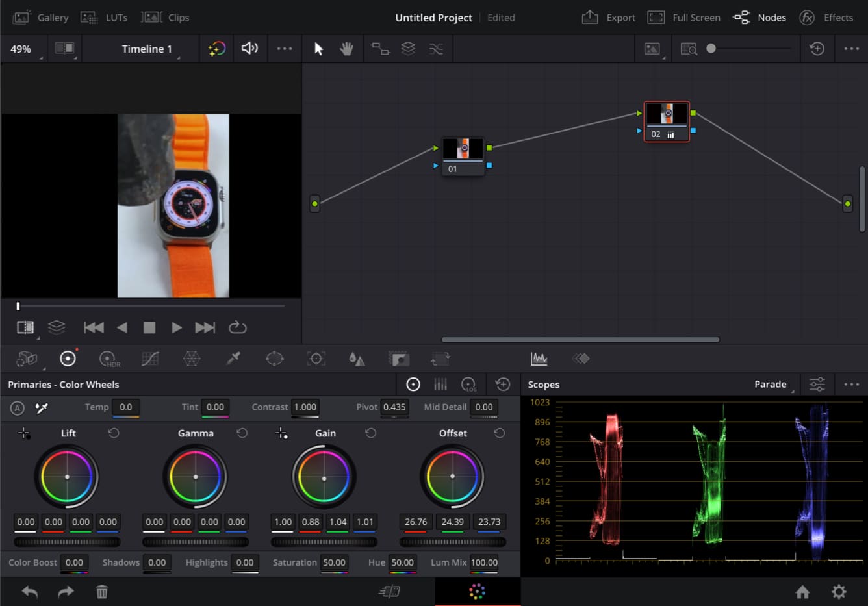Click the HDR color wheels icon
This screenshot has height=606, width=868.
[x=109, y=359]
